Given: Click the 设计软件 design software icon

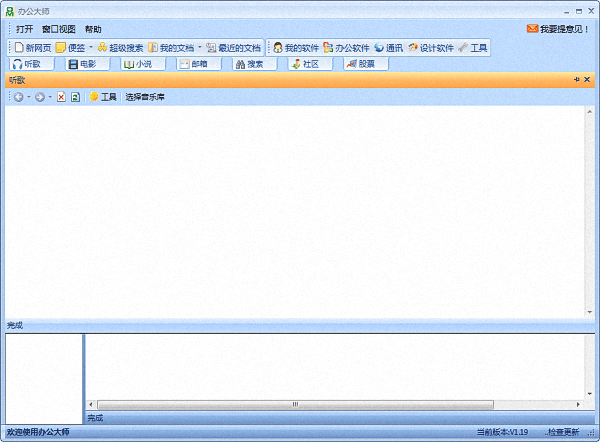Looking at the screenshot, I should coord(430,47).
